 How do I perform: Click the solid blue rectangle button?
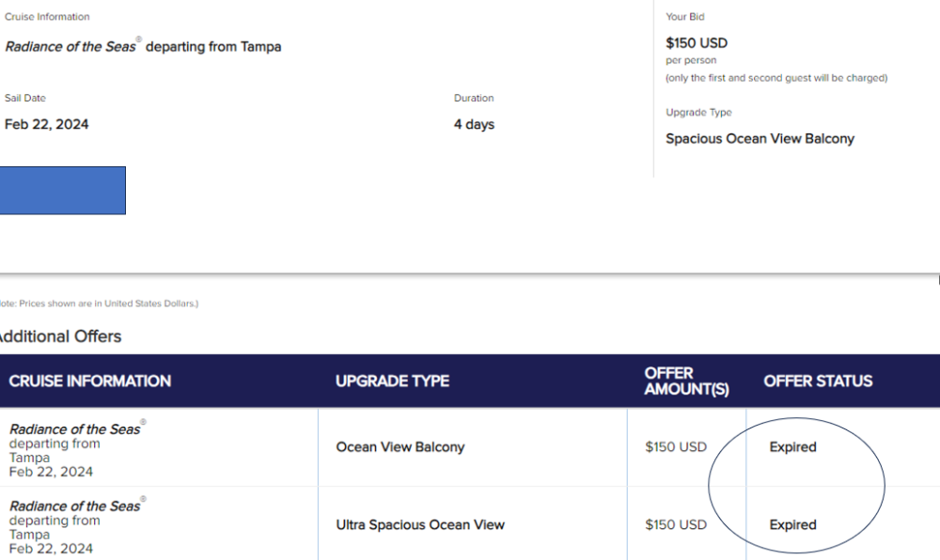(62, 191)
